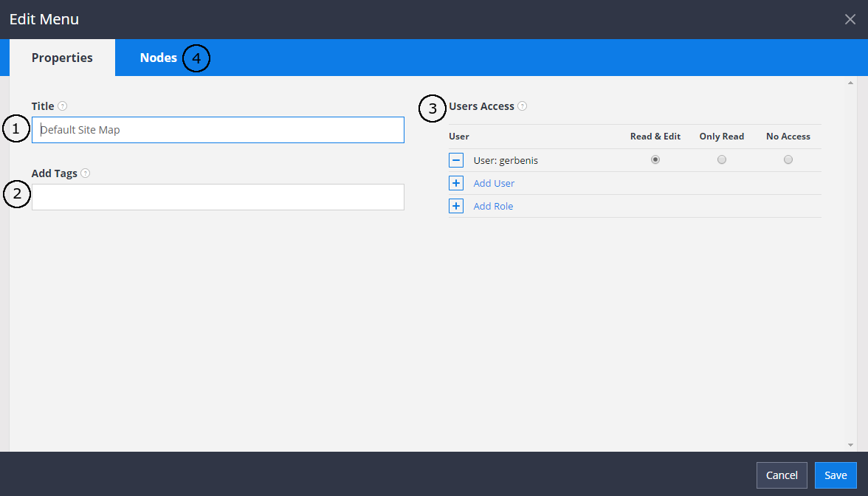868x496 pixels.
Task: Give gerbenis No Access permission
Action: coord(788,159)
